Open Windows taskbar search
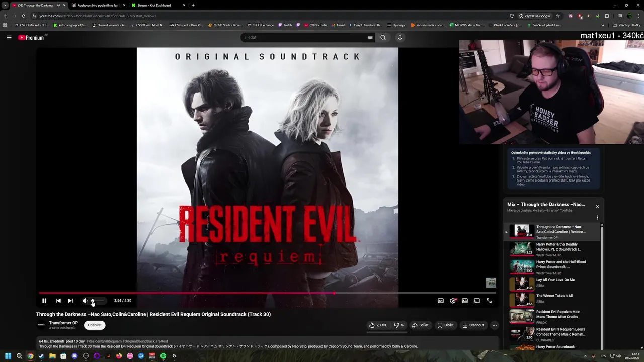The height and width of the screenshot is (362, 644). (x=19, y=356)
